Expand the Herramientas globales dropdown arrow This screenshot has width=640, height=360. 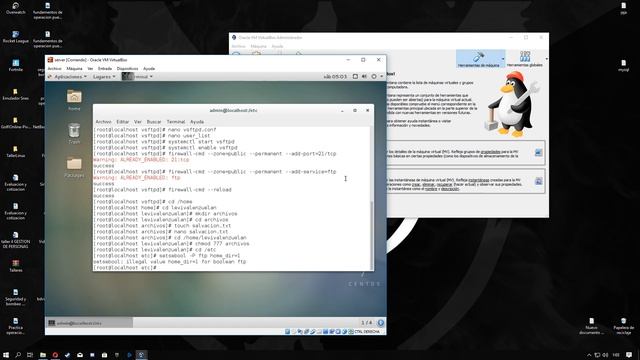[547, 59]
